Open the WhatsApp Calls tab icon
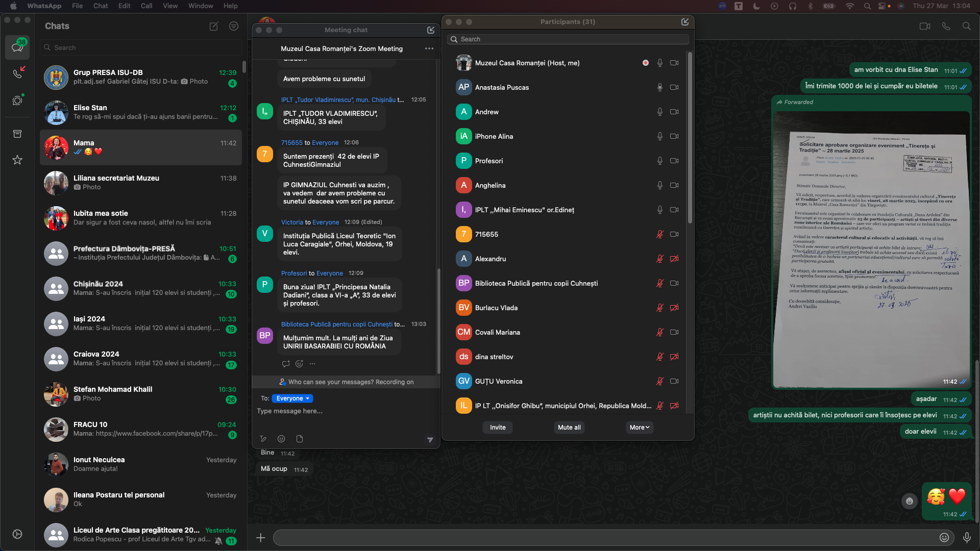Screen dimensions: 980x551 coord(17,73)
